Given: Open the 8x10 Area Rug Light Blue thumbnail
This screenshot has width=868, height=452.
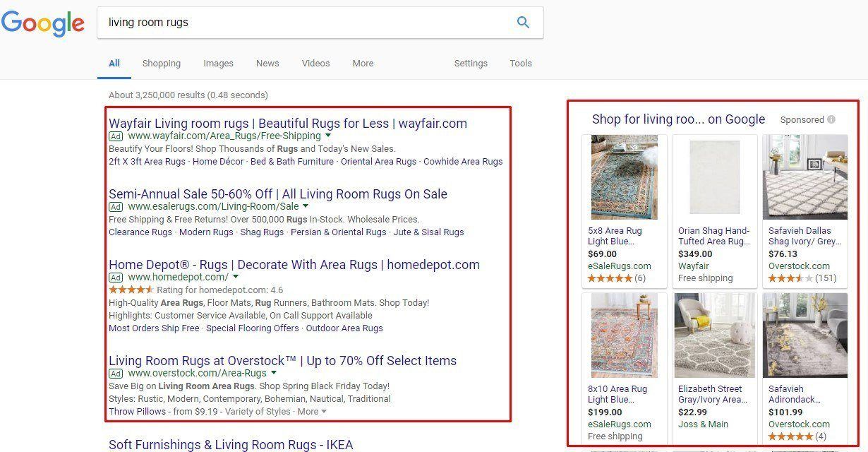Looking at the screenshot, I should [x=624, y=335].
